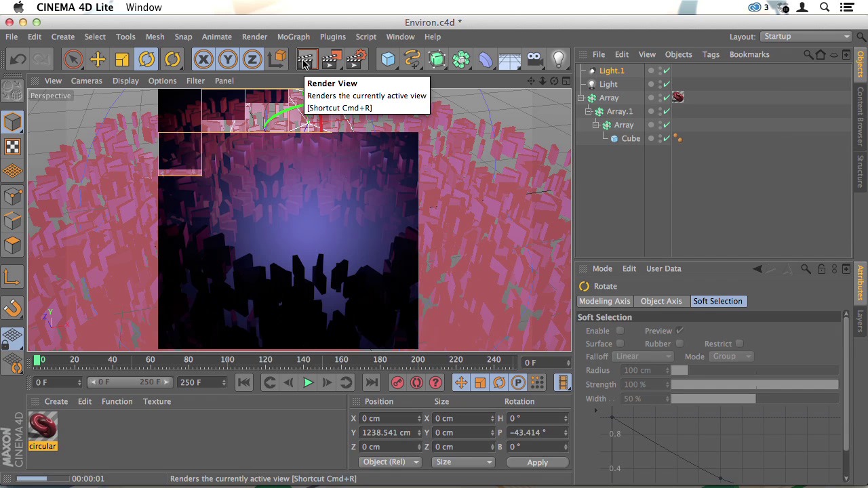Image resolution: width=868 pixels, height=488 pixels.
Task: Select the Move tool in toolbar
Action: [x=98, y=60]
